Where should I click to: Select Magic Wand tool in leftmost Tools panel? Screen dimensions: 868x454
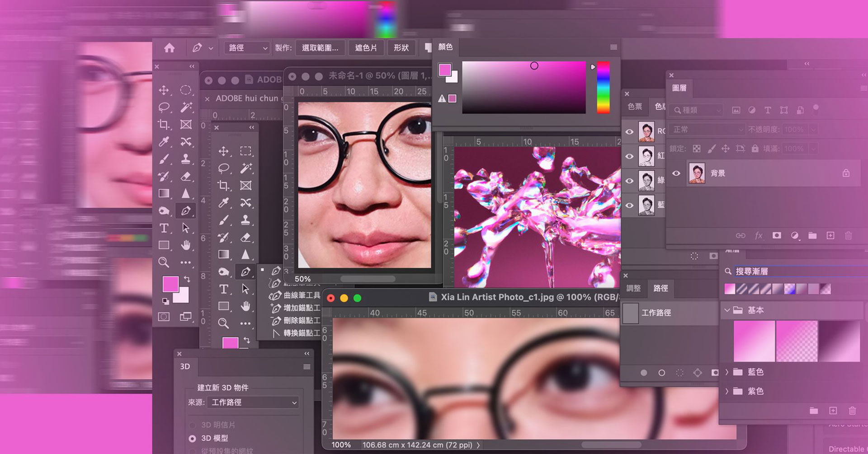(185, 107)
